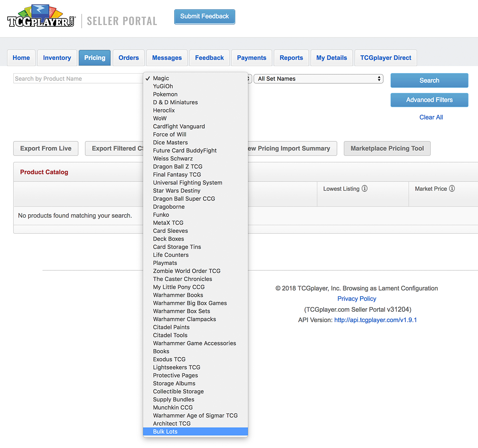The height and width of the screenshot is (448, 478).
Task: Pick Pokemon in the category list
Action: click(196, 94)
